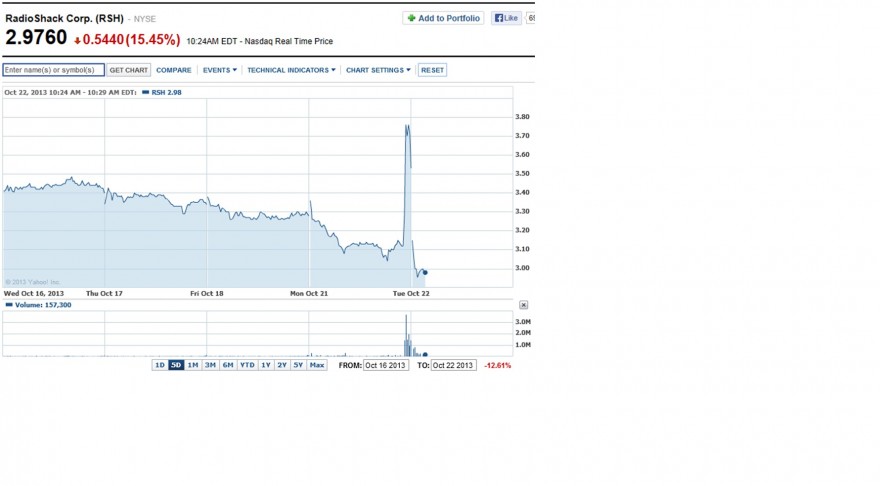Click the Tue Oct 22 axis label
The width and height of the screenshot is (880, 486).
[x=411, y=294]
